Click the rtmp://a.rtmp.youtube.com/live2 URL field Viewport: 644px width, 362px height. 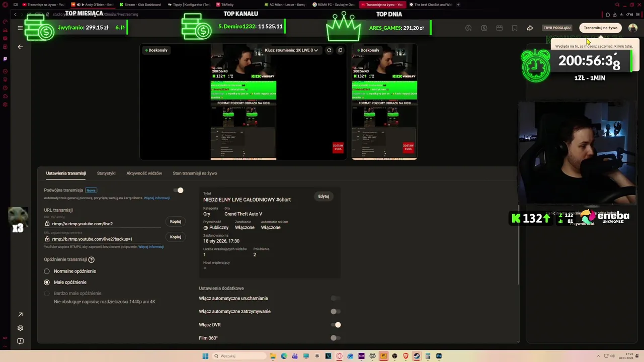coord(103,224)
